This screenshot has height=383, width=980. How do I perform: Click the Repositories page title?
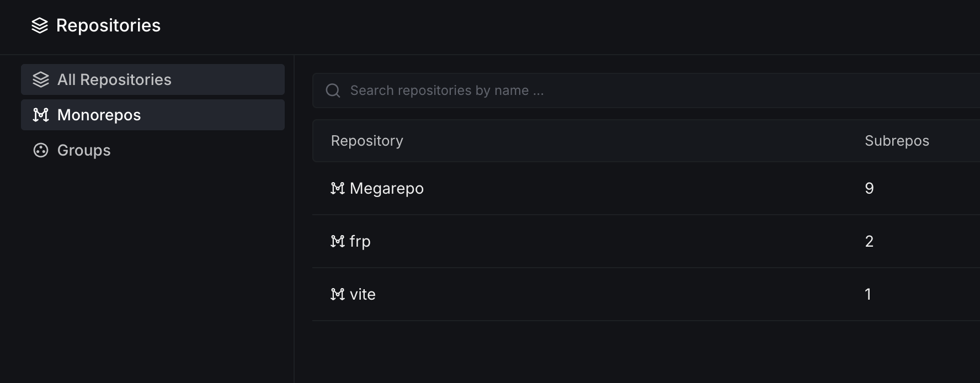108,25
